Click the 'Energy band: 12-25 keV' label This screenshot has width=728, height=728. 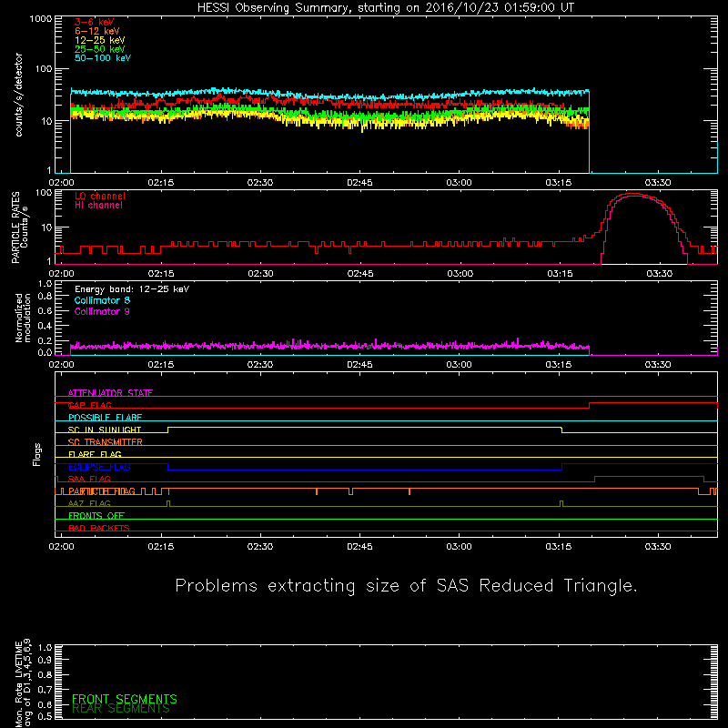pyautogui.click(x=132, y=289)
